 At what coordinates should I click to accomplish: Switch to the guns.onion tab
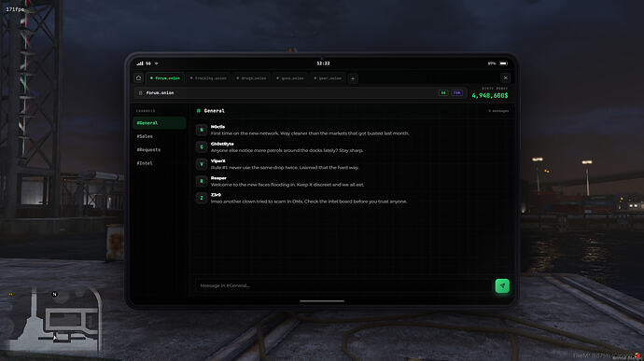[290, 78]
